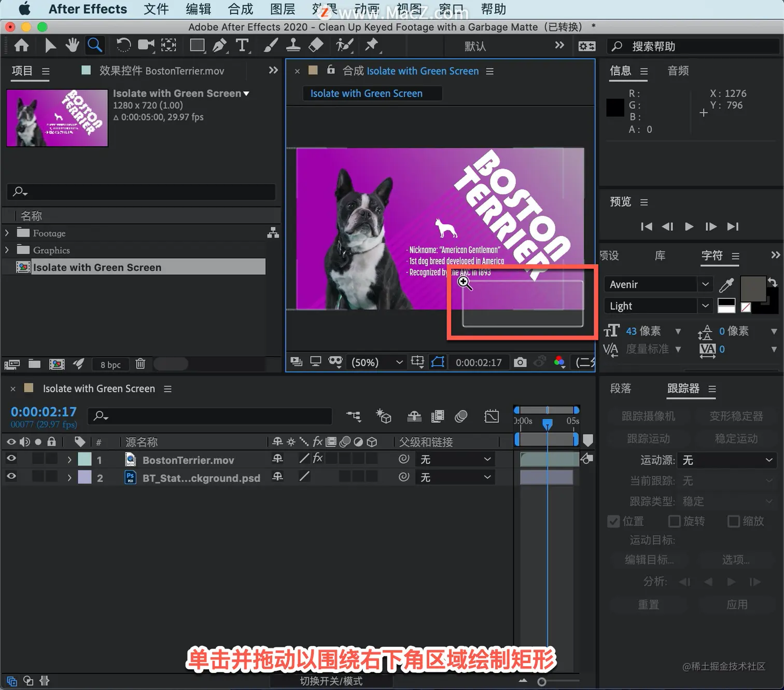Select the Selection arrow tool
This screenshot has height=690, width=784.
(50, 46)
